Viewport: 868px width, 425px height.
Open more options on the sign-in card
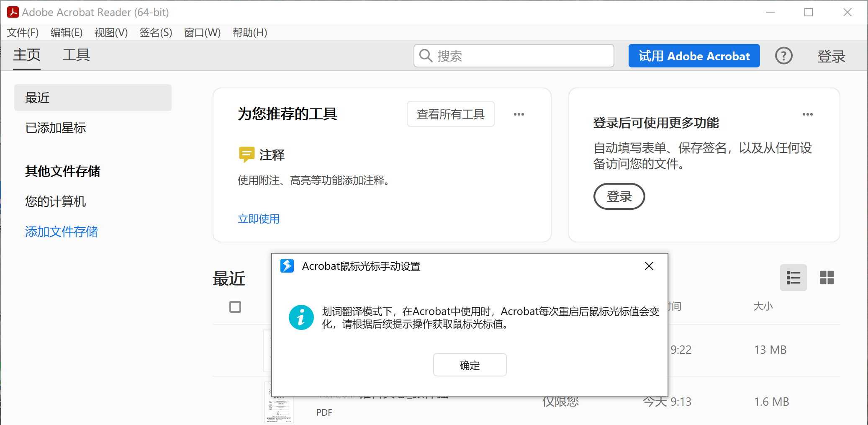[x=808, y=114]
